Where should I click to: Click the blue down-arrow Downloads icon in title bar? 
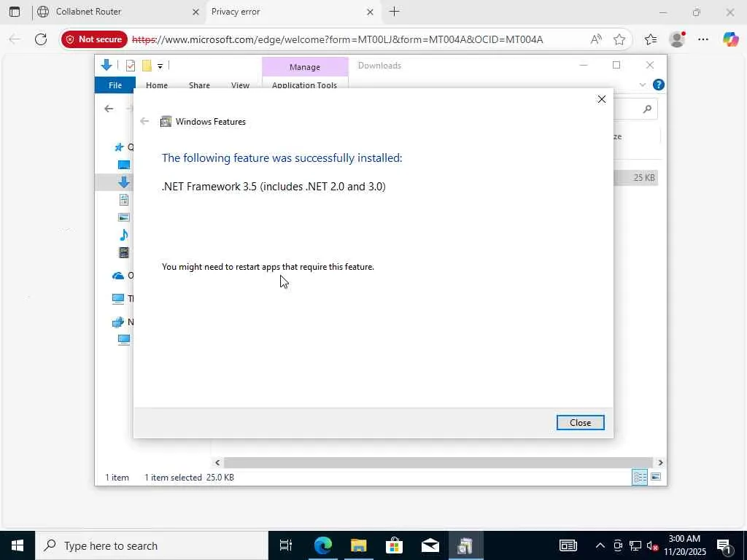(x=107, y=65)
